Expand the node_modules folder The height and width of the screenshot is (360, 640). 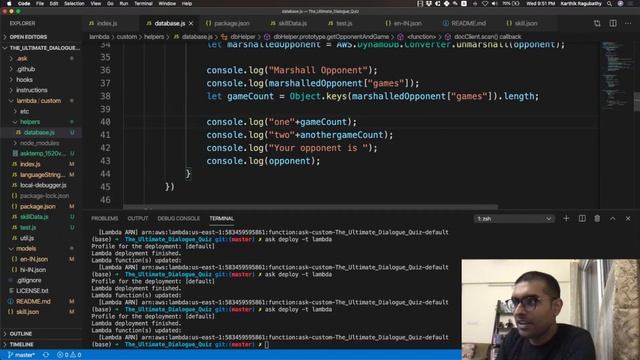click(41, 143)
